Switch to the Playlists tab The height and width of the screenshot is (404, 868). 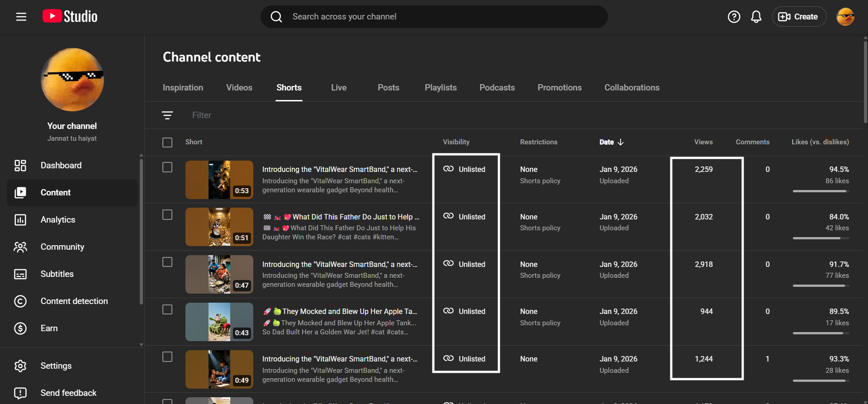pyautogui.click(x=440, y=88)
